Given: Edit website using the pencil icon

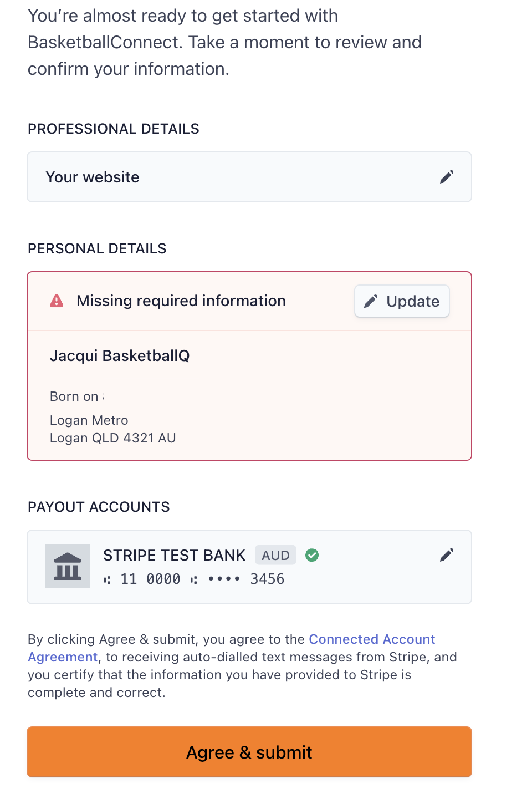Looking at the screenshot, I should tap(447, 177).
